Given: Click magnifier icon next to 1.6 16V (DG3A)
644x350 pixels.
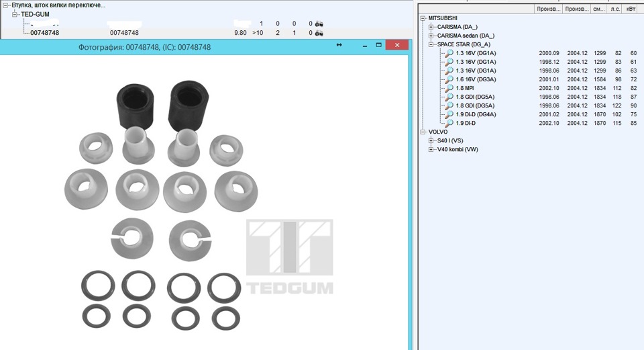Looking at the screenshot, I should pos(449,79).
